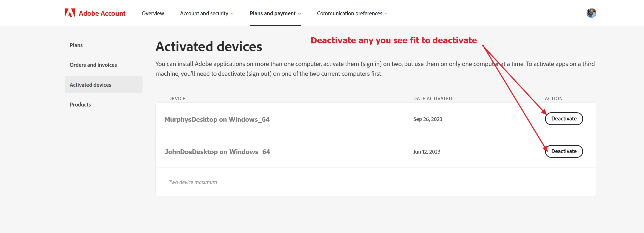This screenshot has width=644, height=233.
Task: Open the user profile avatar
Action: pyautogui.click(x=591, y=13)
